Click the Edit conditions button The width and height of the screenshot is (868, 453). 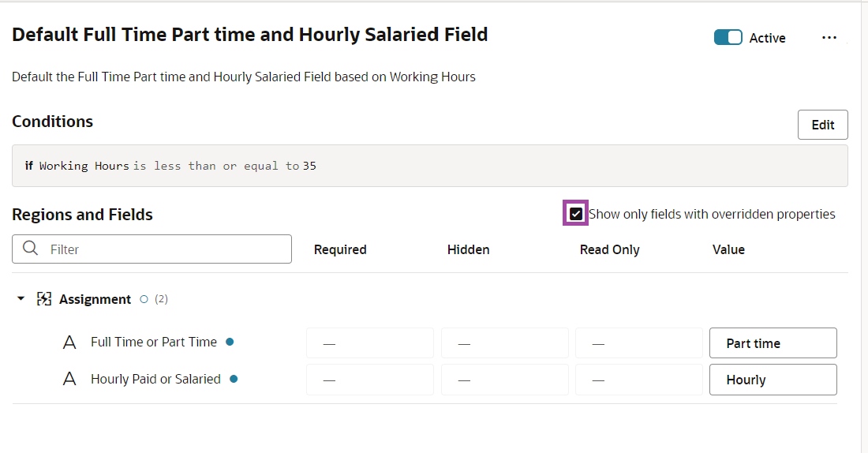822,125
